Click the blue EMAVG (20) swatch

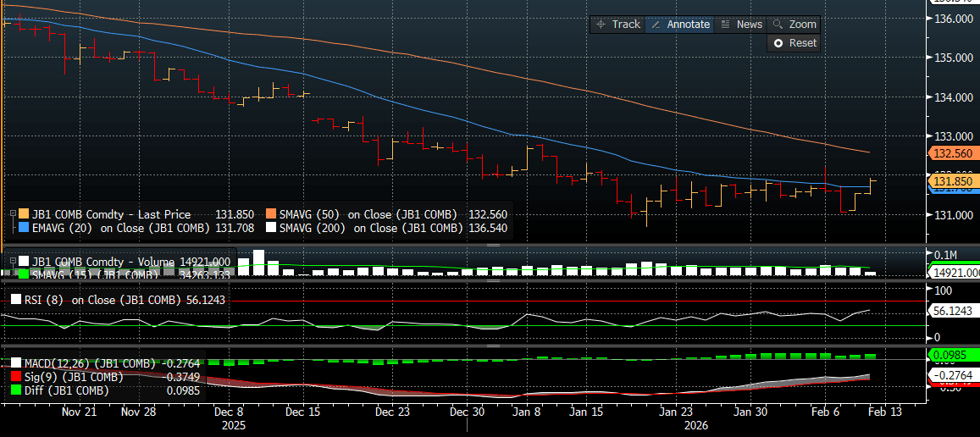coord(24,228)
